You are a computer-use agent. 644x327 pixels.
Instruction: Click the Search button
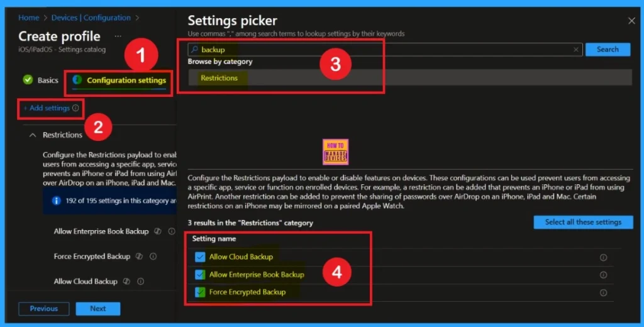[x=608, y=49]
